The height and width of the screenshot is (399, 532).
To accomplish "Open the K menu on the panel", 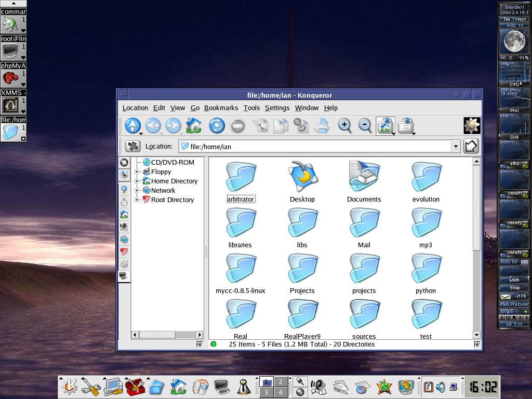I will 70,387.
